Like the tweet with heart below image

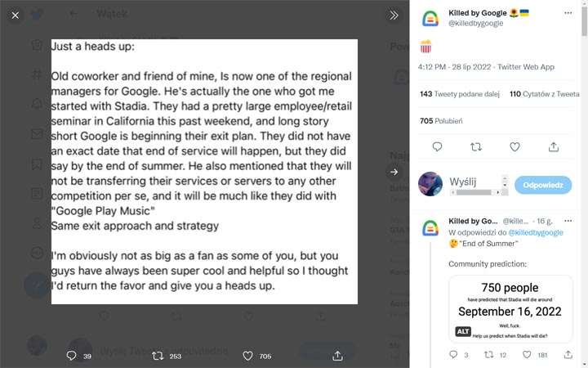[x=247, y=356]
